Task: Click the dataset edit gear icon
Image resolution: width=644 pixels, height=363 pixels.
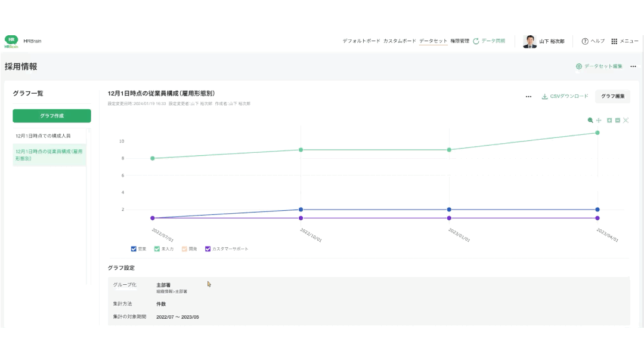Action: [578, 66]
